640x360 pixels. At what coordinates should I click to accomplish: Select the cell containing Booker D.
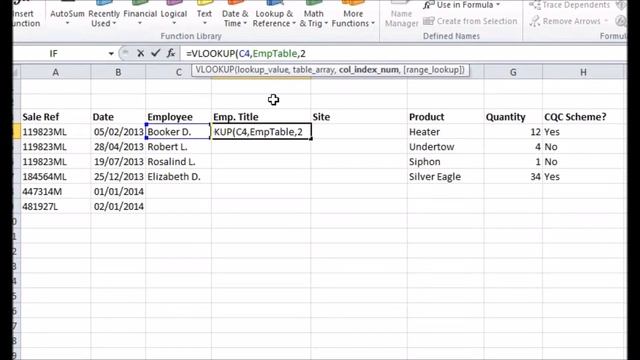click(178, 132)
